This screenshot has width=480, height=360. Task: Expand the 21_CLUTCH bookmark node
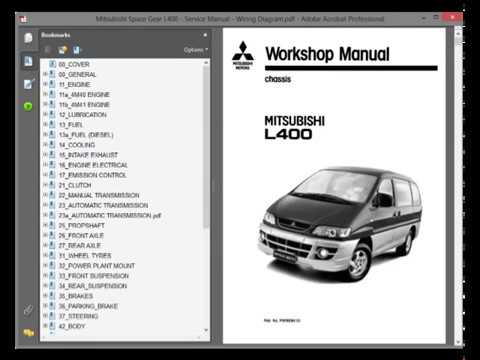pos(45,185)
